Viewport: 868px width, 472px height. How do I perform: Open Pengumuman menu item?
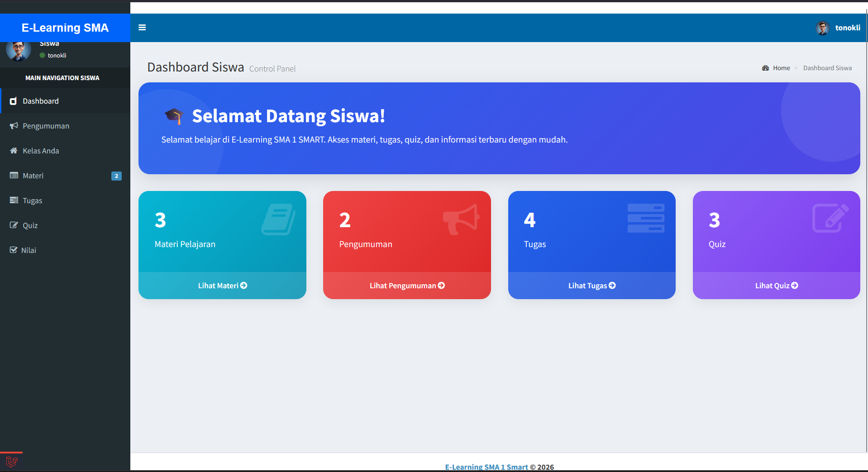pos(65,126)
